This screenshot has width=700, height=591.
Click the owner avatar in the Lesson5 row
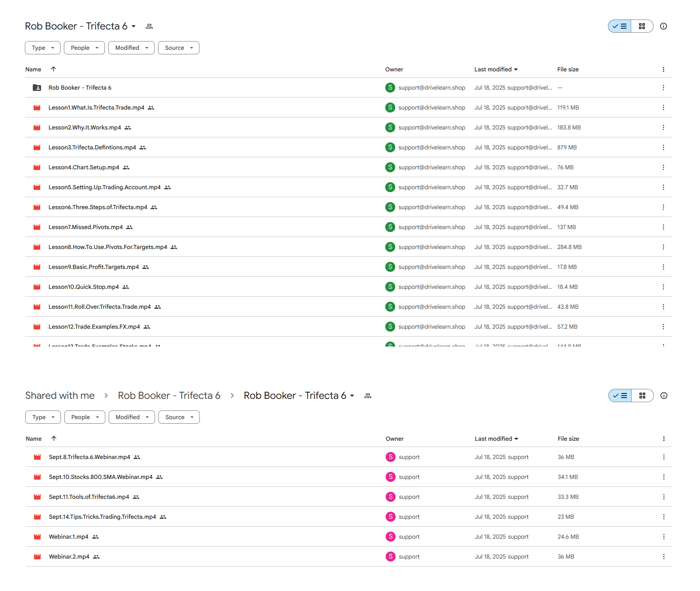click(x=390, y=187)
